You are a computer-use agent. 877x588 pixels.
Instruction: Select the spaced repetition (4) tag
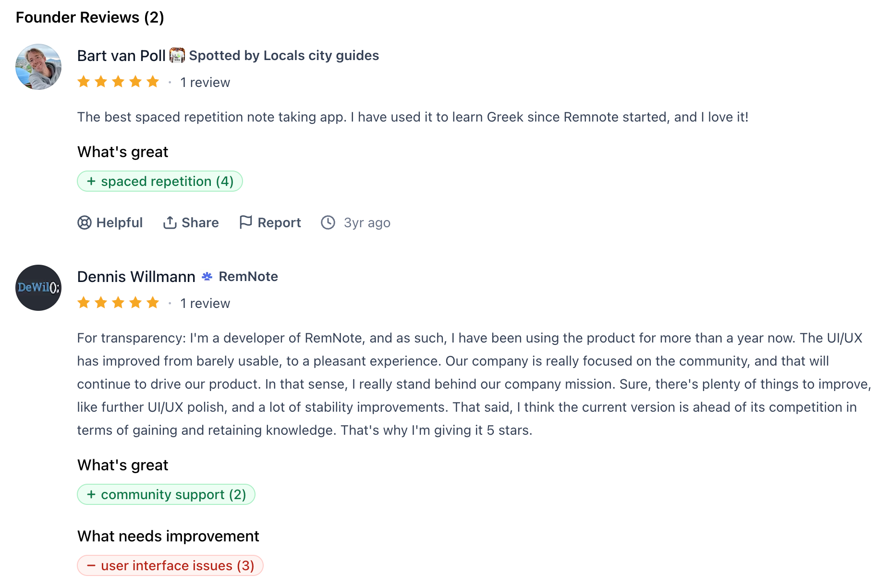click(160, 181)
